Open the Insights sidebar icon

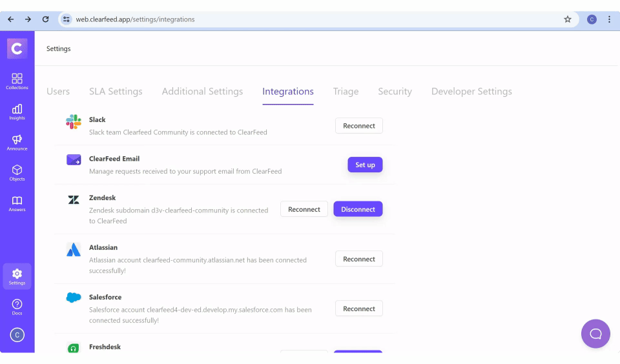(17, 112)
